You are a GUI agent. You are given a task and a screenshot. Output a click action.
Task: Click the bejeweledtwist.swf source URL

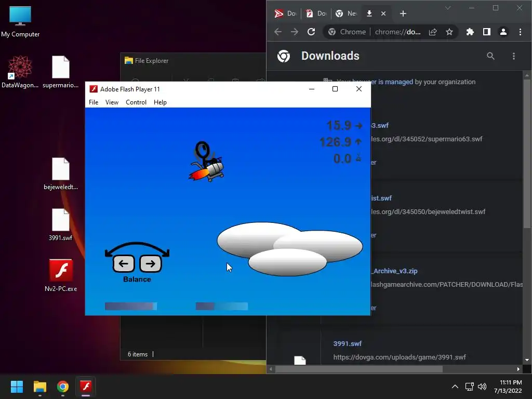(428, 211)
